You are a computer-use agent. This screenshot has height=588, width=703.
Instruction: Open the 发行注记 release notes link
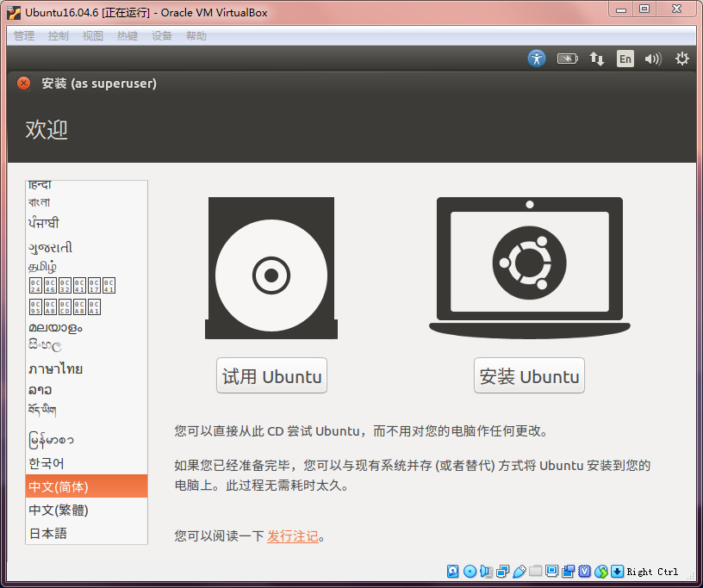(293, 536)
